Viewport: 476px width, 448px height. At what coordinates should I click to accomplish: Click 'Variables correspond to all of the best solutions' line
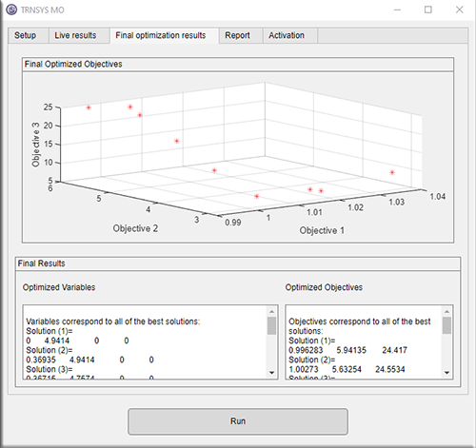click(x=113, y=321)
